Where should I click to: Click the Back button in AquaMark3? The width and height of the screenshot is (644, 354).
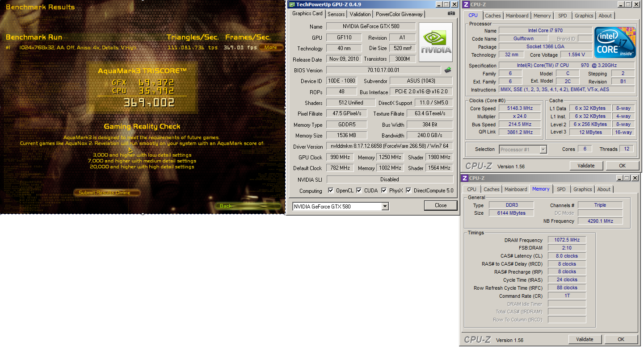pos(248,206)
